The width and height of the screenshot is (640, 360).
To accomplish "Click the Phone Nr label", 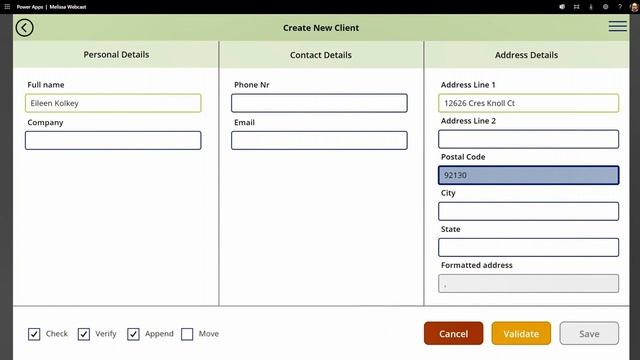I will click(x=251, y=85).
